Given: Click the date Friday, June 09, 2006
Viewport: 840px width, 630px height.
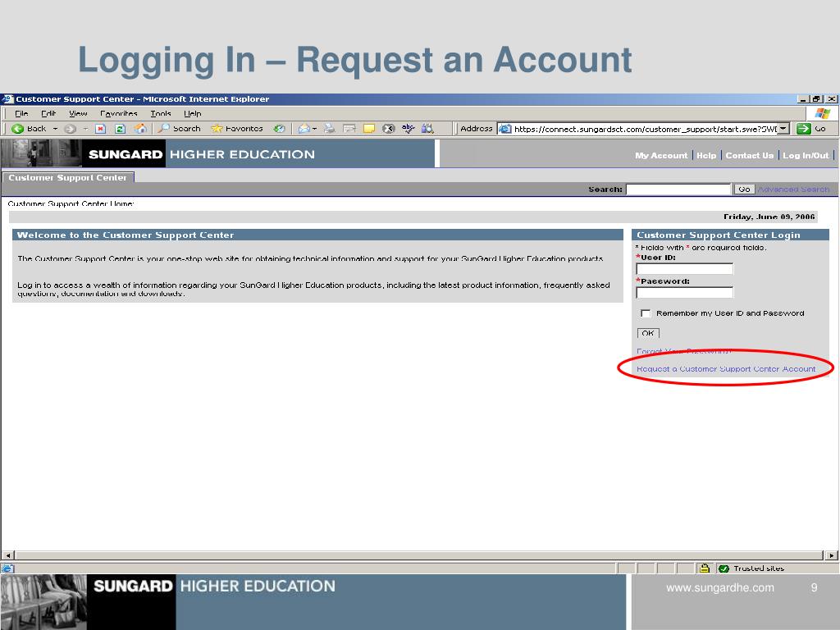Looking at the screenshot, I should click(x=769, y=217).
